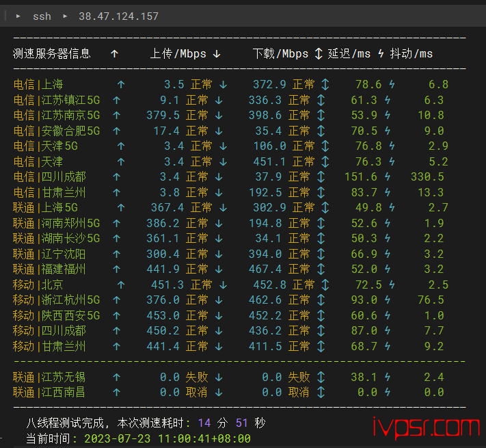This screenshot has width=486, height=448.
Task: Click the latency arrows icon in 移动|北京 row
Action: (x=325, y=285)
